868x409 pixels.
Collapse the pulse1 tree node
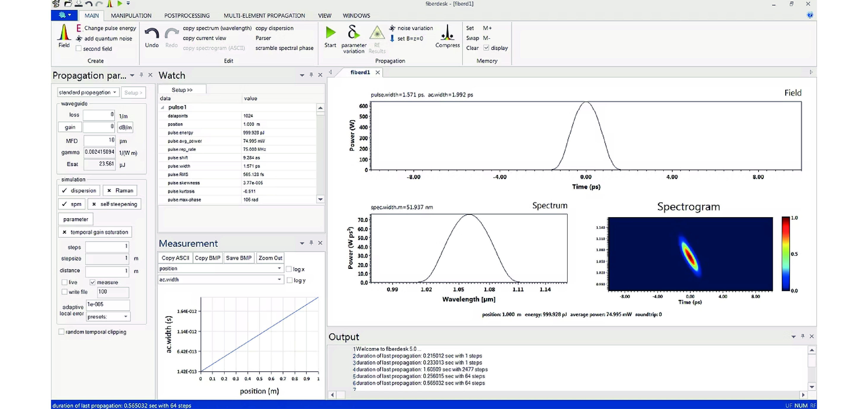163,107
